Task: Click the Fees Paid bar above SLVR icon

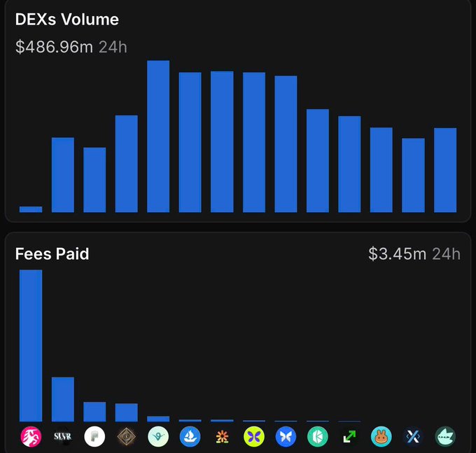Action: (x=63, y=399)
